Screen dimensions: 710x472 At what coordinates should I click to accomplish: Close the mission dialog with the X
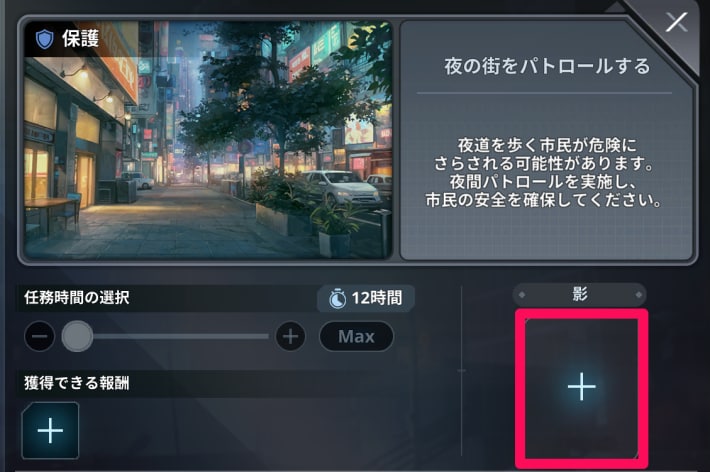coord(676,22)
